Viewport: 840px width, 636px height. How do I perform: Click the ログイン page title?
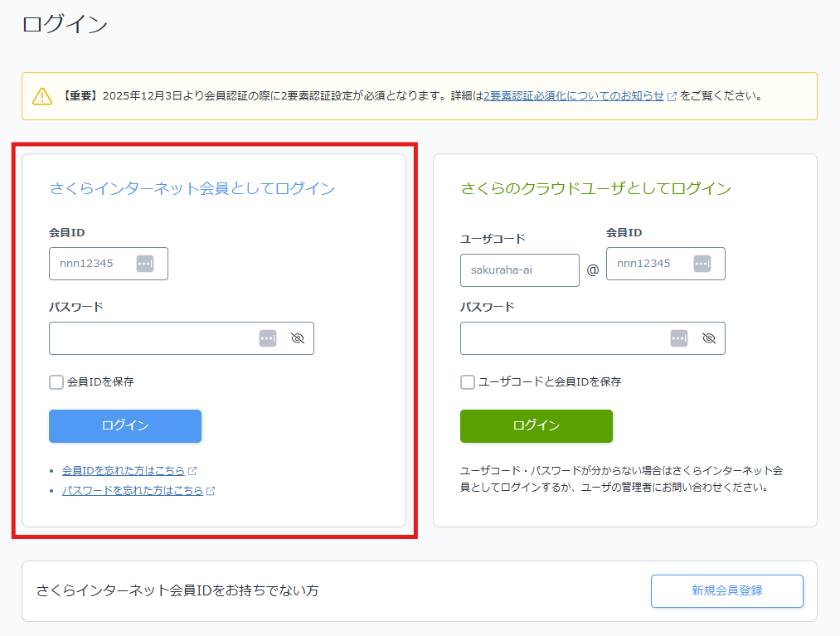coord(65,24)
